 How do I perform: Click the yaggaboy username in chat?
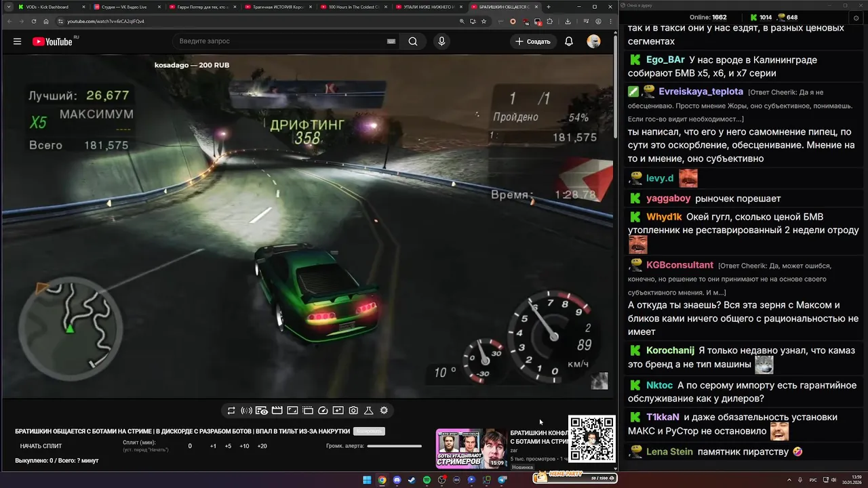[669, 199]
